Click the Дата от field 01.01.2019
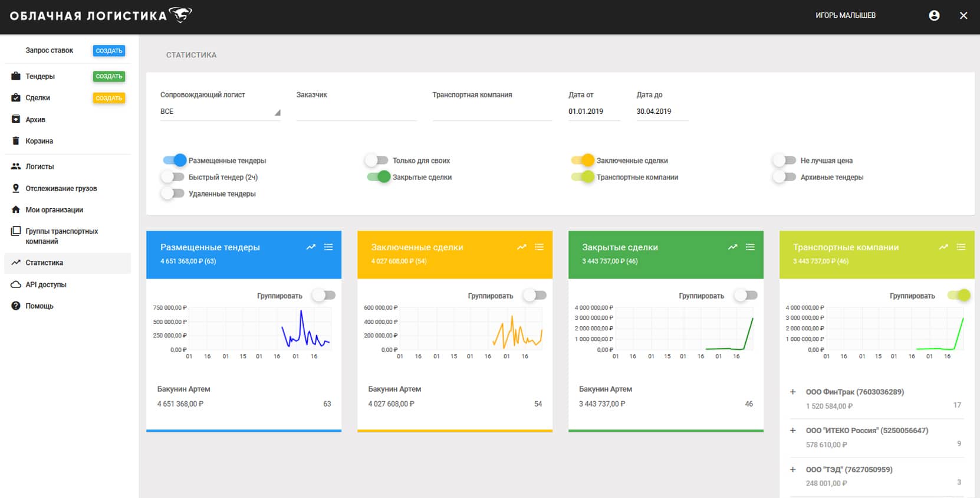The image size is (980, 498). coord(594,112)
